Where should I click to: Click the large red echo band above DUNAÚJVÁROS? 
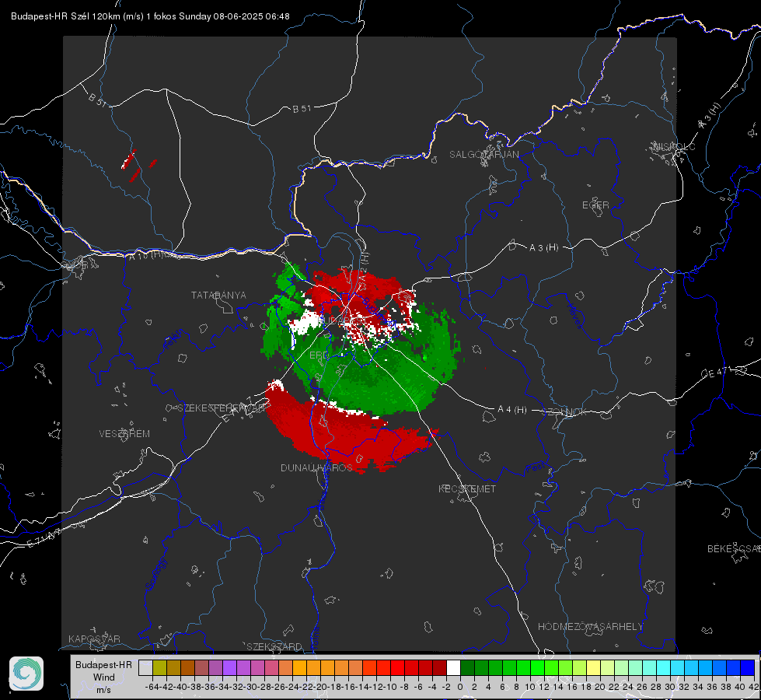click(340, 432)
